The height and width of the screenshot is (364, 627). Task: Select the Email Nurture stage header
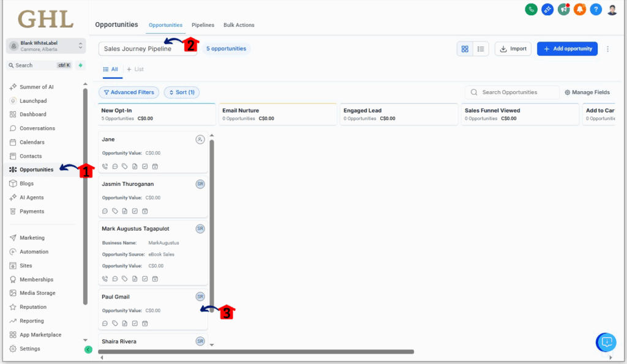278,114
